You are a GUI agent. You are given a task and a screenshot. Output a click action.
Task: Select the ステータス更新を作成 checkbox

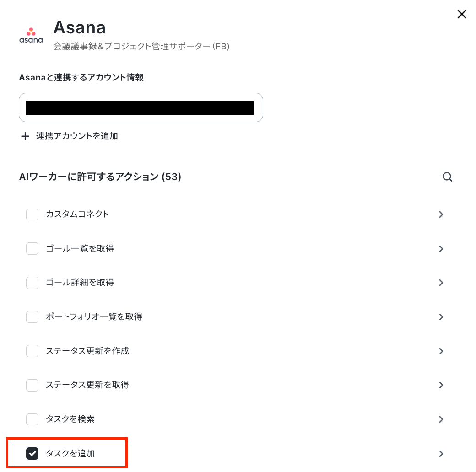[32, 351]
